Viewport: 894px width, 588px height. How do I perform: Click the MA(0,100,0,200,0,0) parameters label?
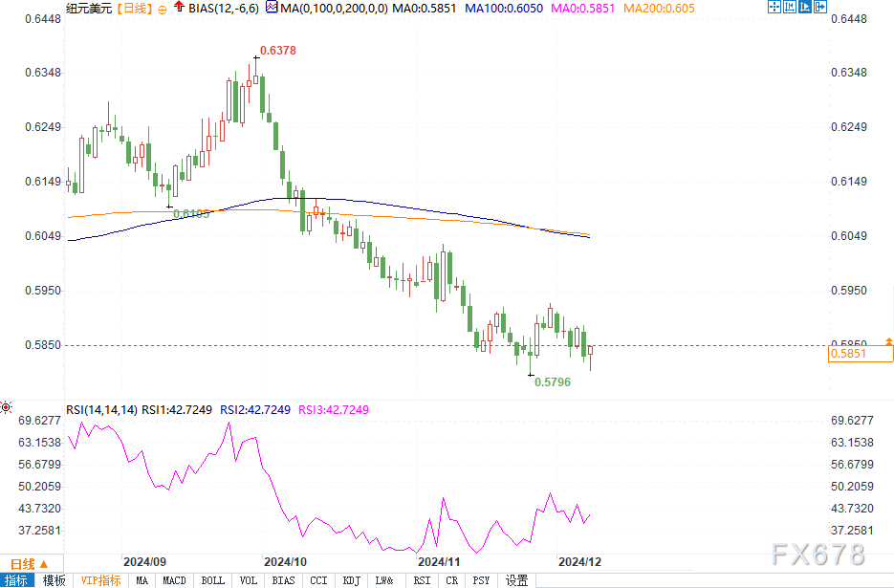coord(334,9)
